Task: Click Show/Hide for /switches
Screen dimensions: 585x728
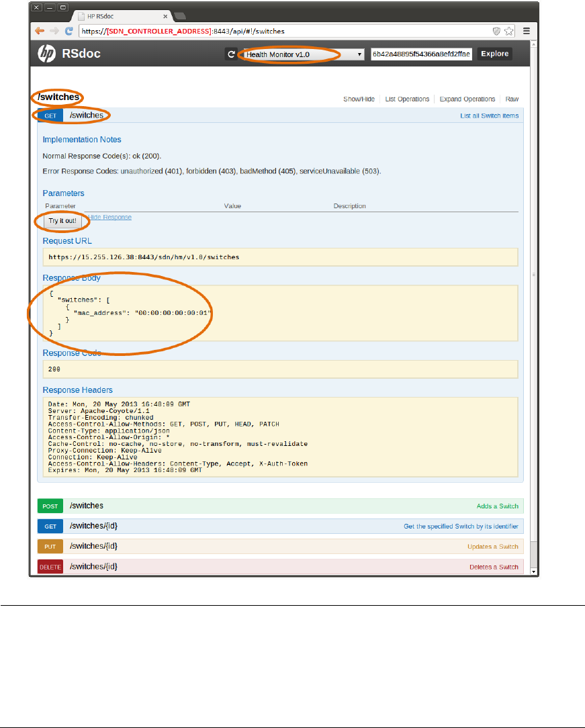Action: (x=359, y=99)
